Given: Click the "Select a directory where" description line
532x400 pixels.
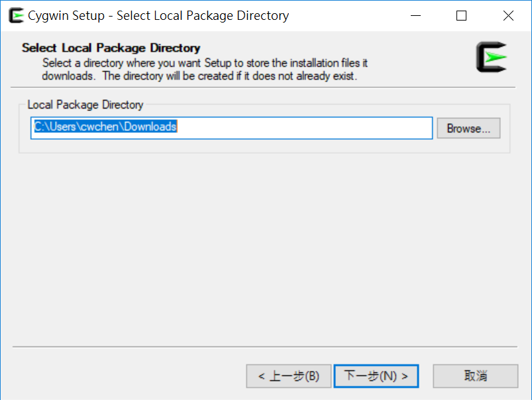Looking at the screenshot, I should [x=205, y=64].
